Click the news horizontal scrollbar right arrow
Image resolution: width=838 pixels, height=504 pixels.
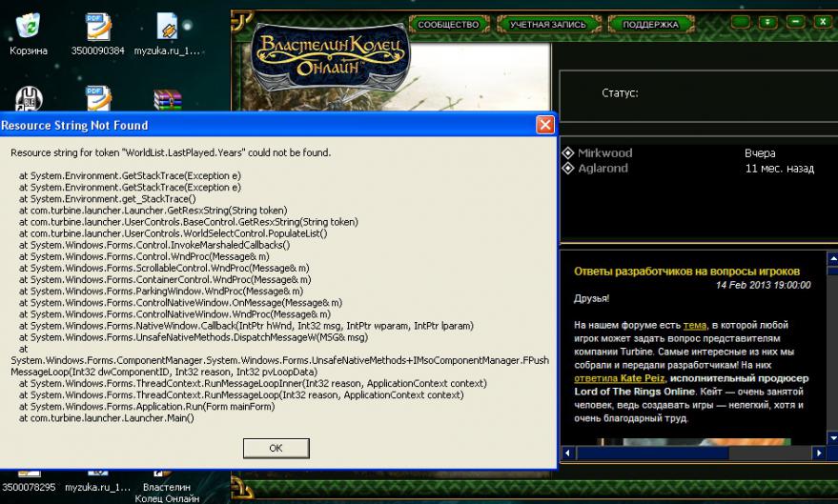819,454
